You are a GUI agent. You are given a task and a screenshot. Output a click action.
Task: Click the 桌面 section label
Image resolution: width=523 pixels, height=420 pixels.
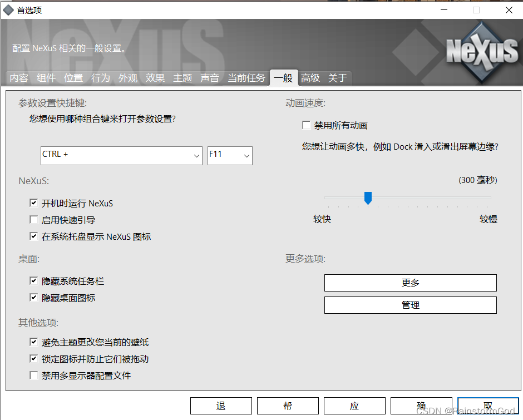(x=29, y=259)
